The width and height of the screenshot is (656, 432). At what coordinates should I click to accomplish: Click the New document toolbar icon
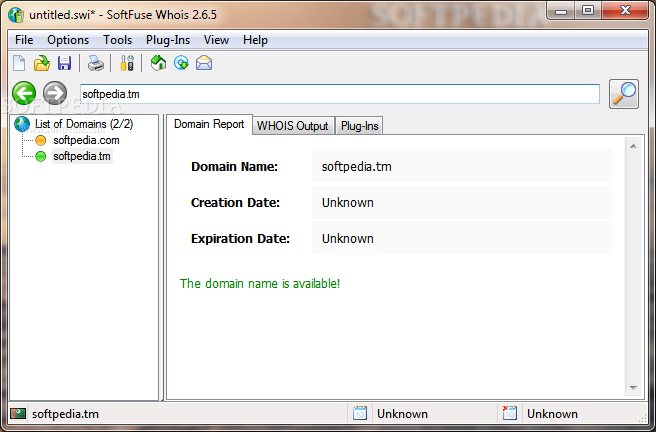coord(19,64)
